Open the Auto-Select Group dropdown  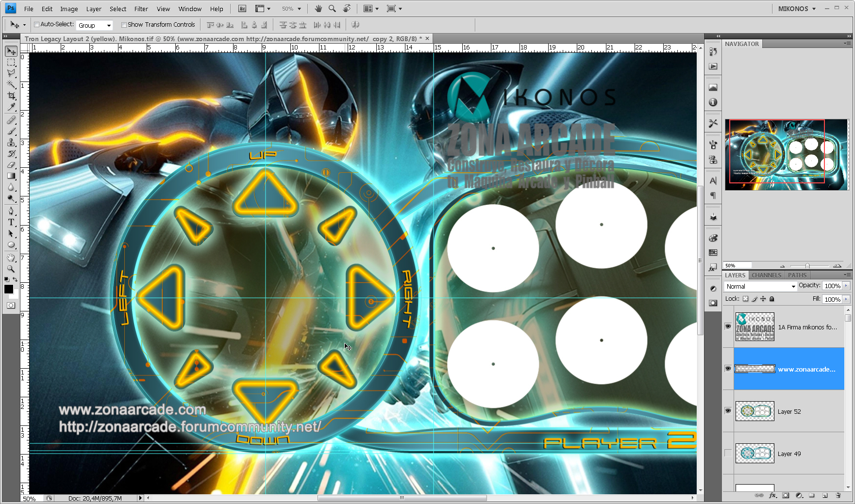tap(95, 25)
